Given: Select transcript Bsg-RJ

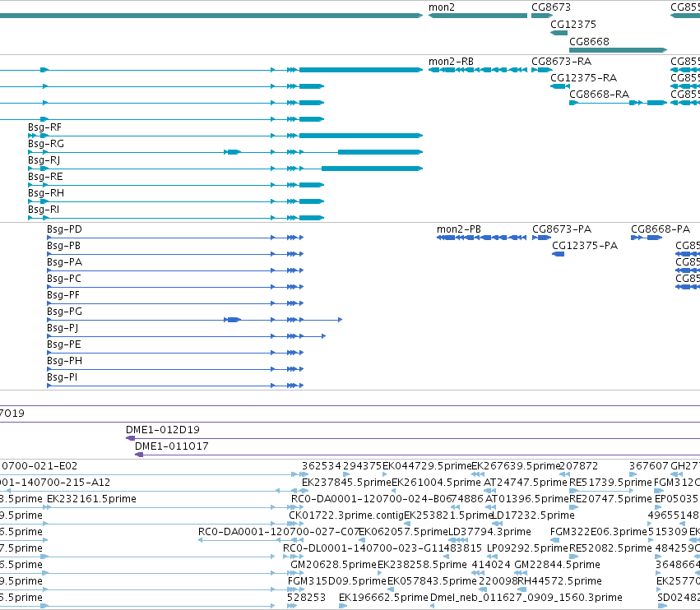Looking at the screenshot, I should click(44, 160).
